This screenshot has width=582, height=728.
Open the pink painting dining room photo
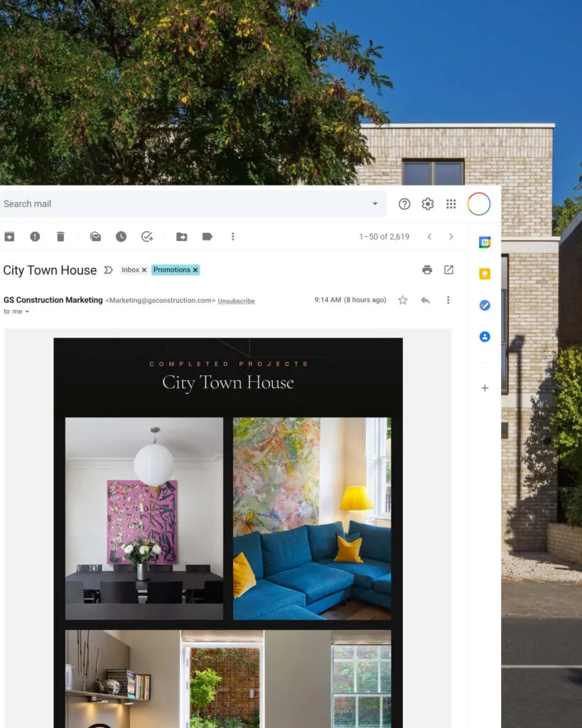point(144,518)
